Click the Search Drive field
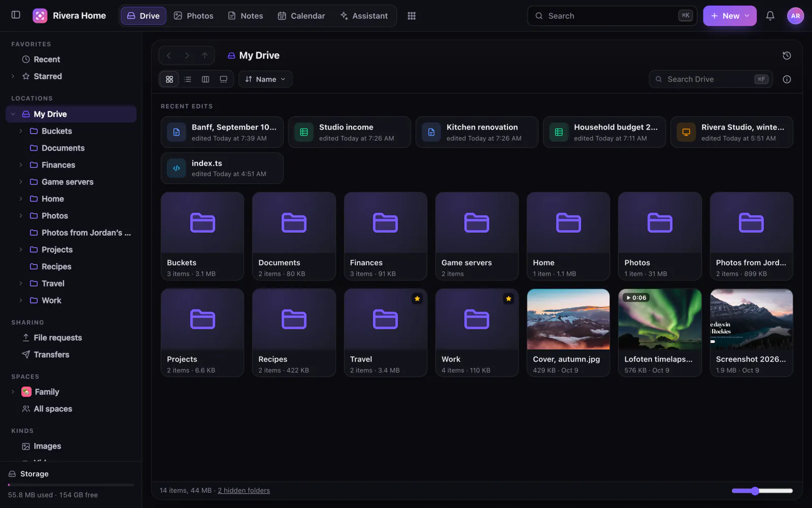Viewport: 812px width, 508px height. click(x=711, y=79)
